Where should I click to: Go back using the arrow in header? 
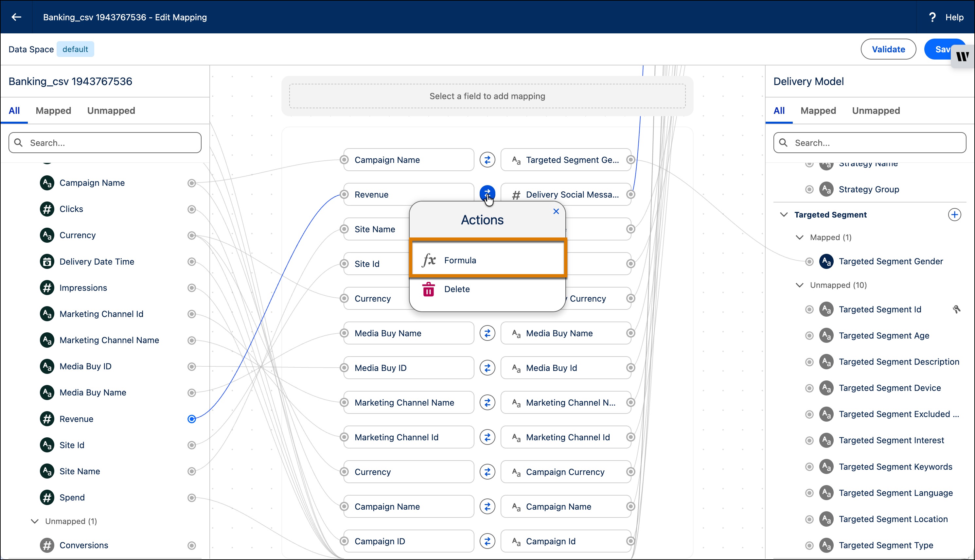[x=16, y=17]
